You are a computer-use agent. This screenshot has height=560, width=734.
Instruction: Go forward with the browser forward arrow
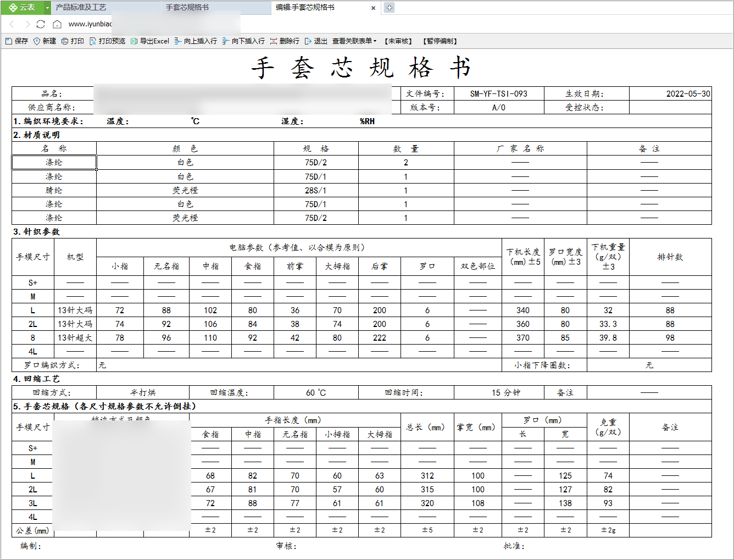27,24
